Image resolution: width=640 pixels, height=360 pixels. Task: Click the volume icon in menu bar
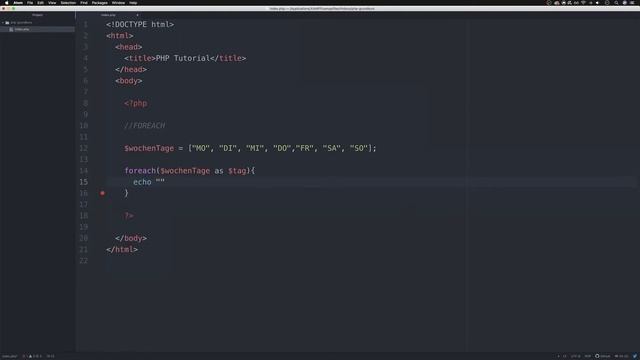point(597,2)
